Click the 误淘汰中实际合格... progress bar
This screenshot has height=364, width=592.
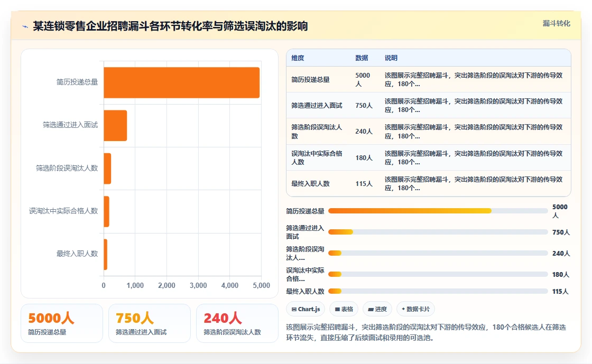(438, 274)
